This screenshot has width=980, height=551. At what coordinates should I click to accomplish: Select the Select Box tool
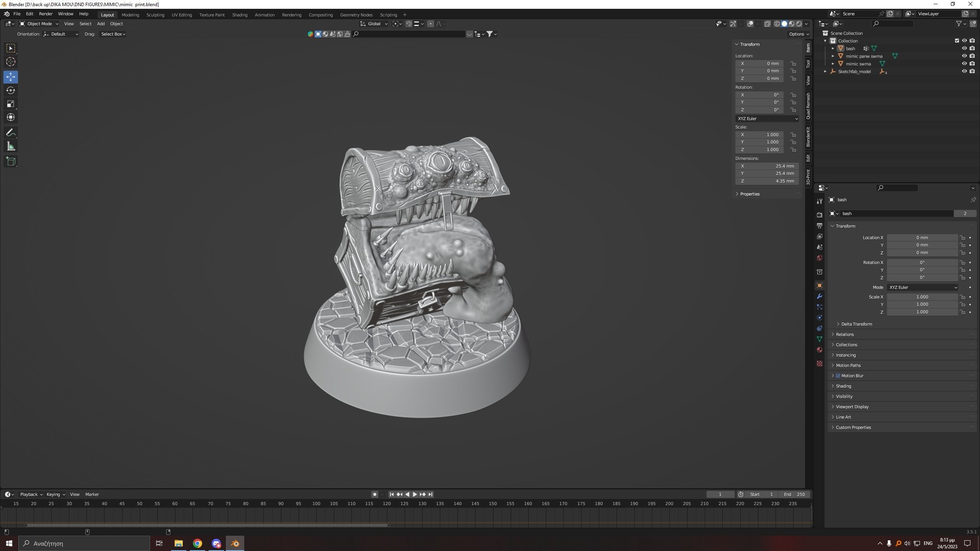click(11, 48)
